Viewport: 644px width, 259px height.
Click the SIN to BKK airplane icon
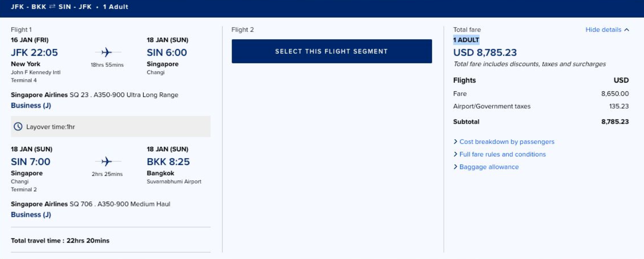[x=107, y=162]
